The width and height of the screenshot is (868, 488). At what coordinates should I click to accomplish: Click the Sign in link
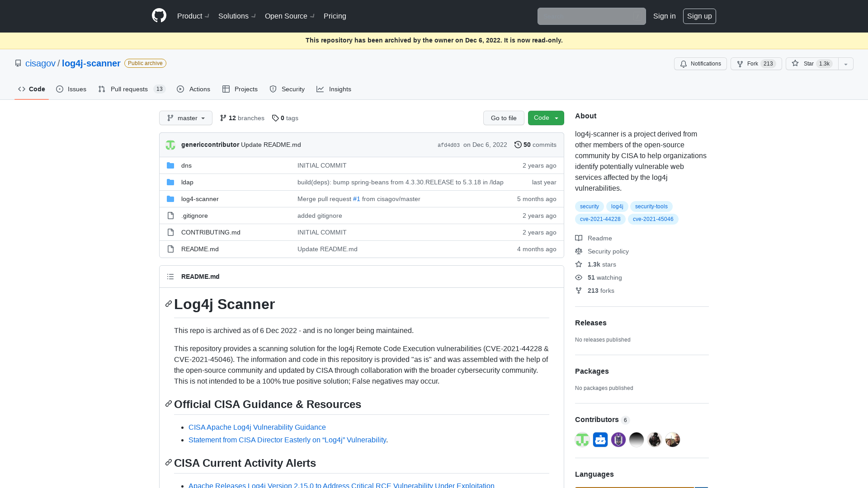click(x=665, y=16)
